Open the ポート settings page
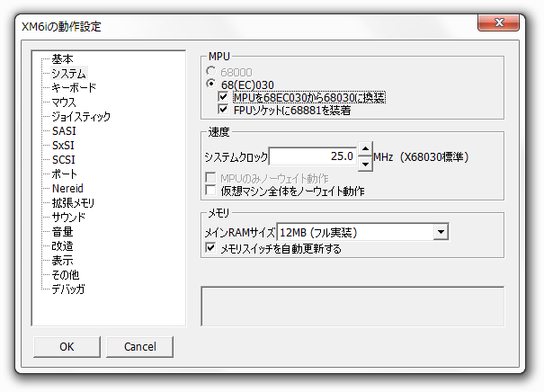Image resolution: width=544 pixels, height=392 pixels. coord(64,174)
